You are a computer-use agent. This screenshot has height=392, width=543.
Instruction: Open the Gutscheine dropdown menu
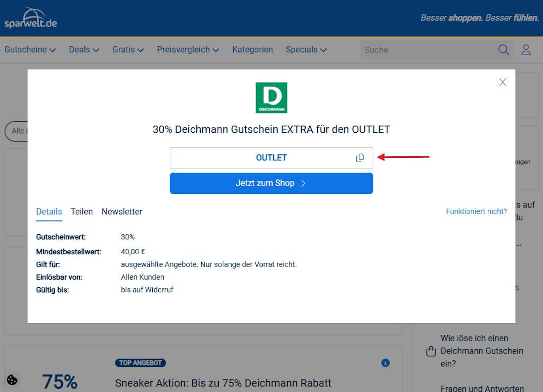click(x=30, y=50)
